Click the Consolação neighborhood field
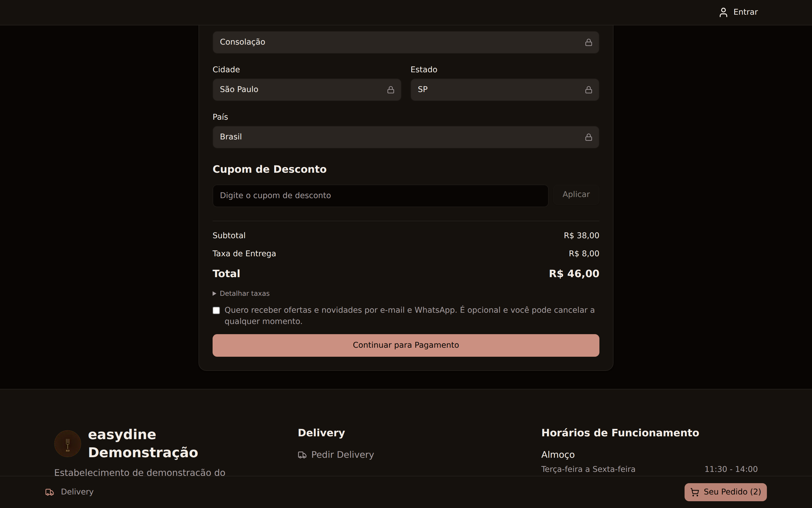This screenshot has width=812, height=508. (x=406, y=42)
